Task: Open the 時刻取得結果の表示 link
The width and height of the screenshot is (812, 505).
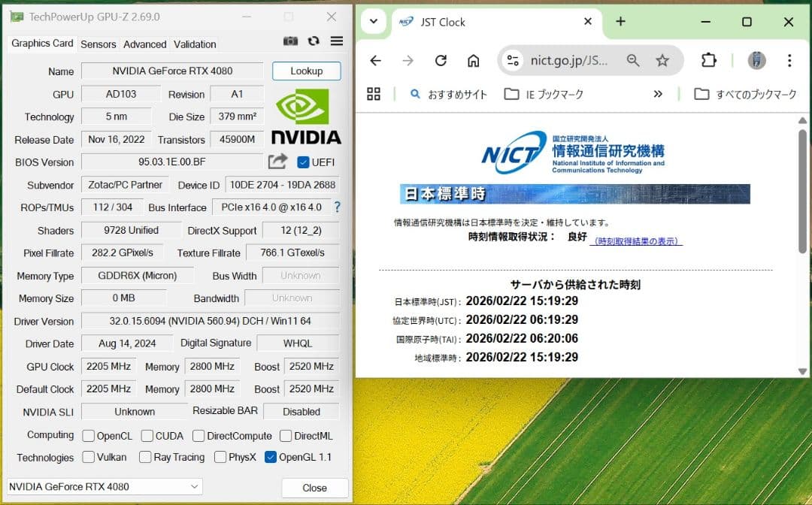Action: (x=636, y=241)
